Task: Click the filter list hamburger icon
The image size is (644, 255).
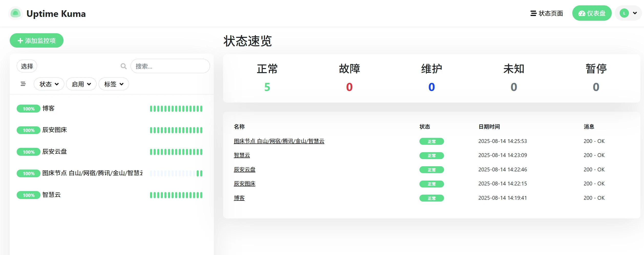Action: tap(23, 84)
